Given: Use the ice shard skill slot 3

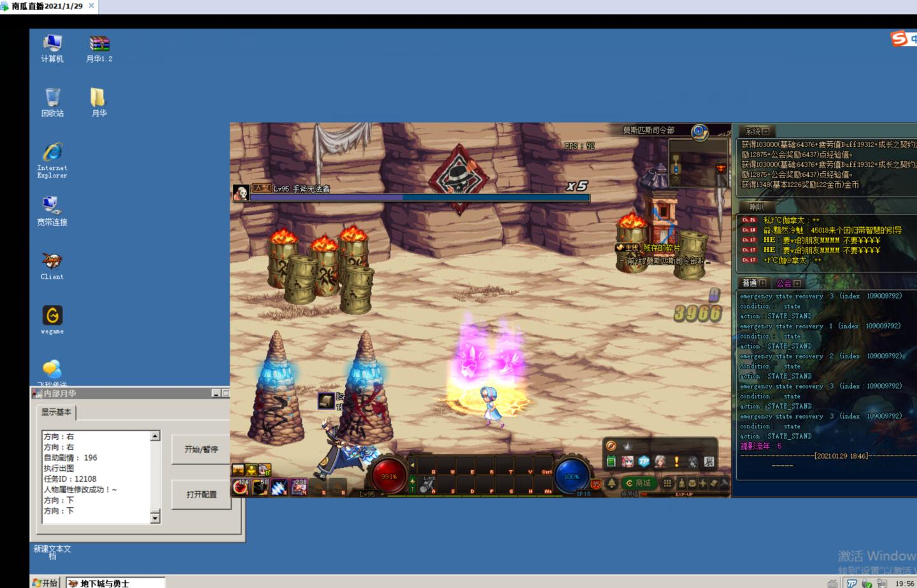Looking at the screenshot, I should click(x=279, y=487).
